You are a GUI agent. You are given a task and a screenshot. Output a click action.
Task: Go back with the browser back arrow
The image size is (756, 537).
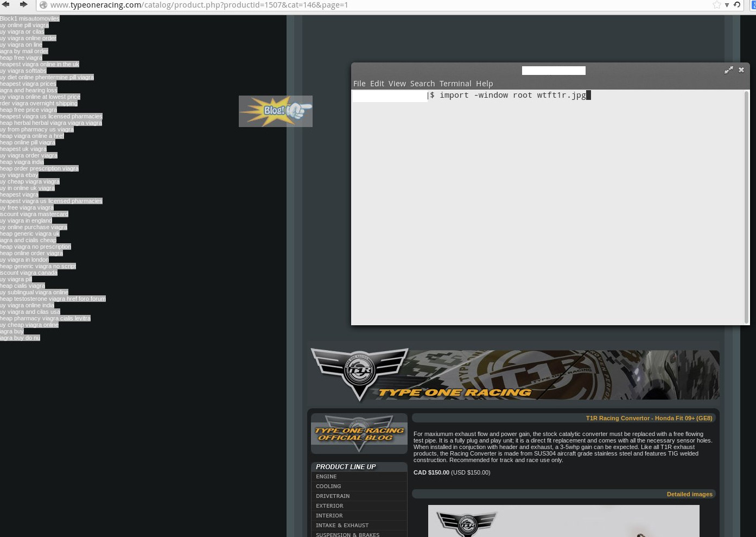[x=6, y=4]
